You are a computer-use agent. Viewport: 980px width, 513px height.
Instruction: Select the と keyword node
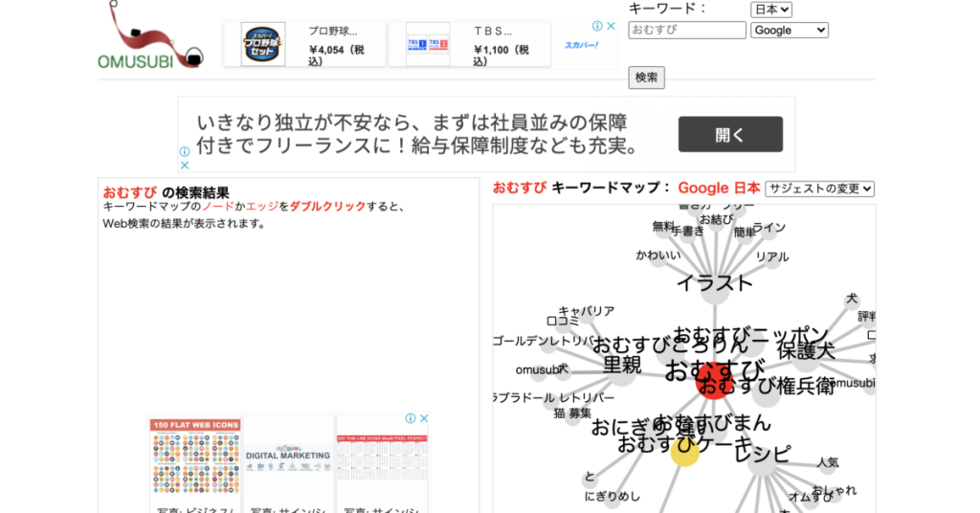590,478
